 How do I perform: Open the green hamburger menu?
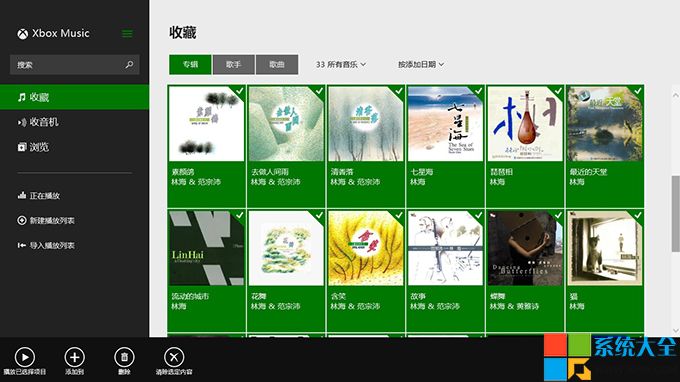coord(127,33)
